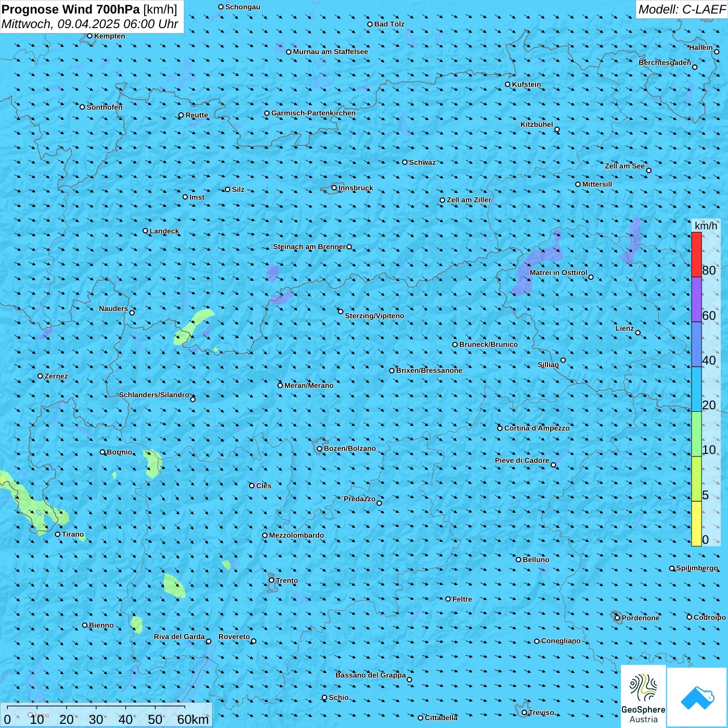Image resolution: width=728 pixels, height=728 pixels.
Task: Click the Sonthofen city label
Action: click(105, 107)
